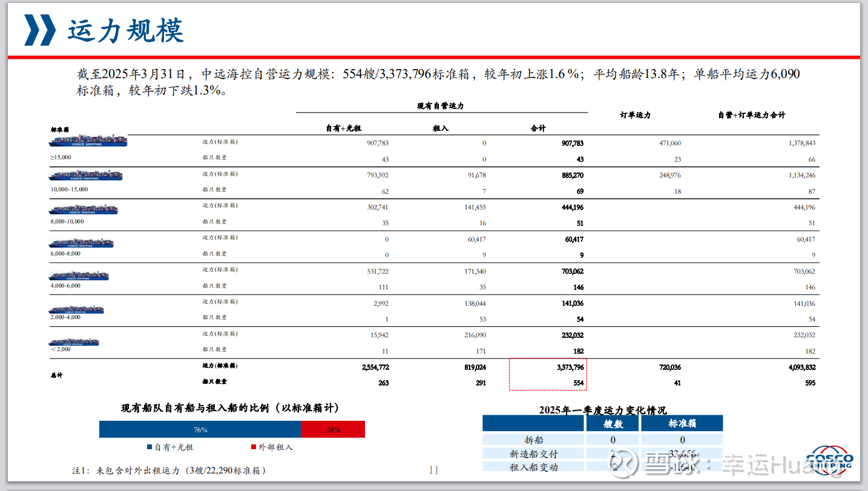The height and width of the screenshot is (491, 868).
Task: Click the table title 2025年一季度运力变化情况
Action: click(603, 410)
